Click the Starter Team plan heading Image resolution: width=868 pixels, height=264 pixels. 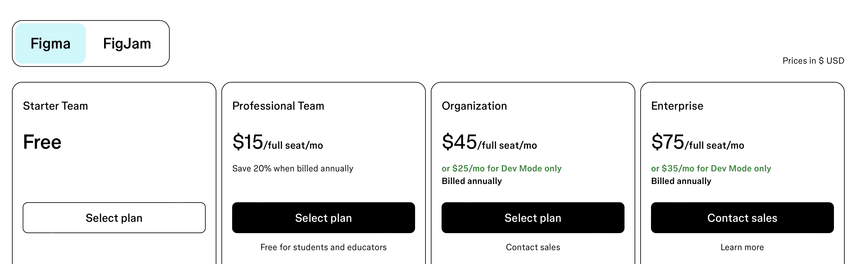55,106
